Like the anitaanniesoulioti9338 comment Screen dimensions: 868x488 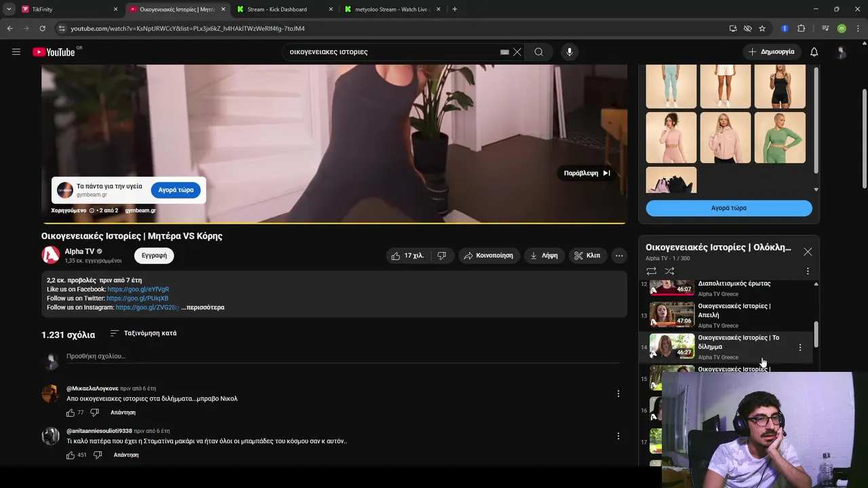pos(71,455)
